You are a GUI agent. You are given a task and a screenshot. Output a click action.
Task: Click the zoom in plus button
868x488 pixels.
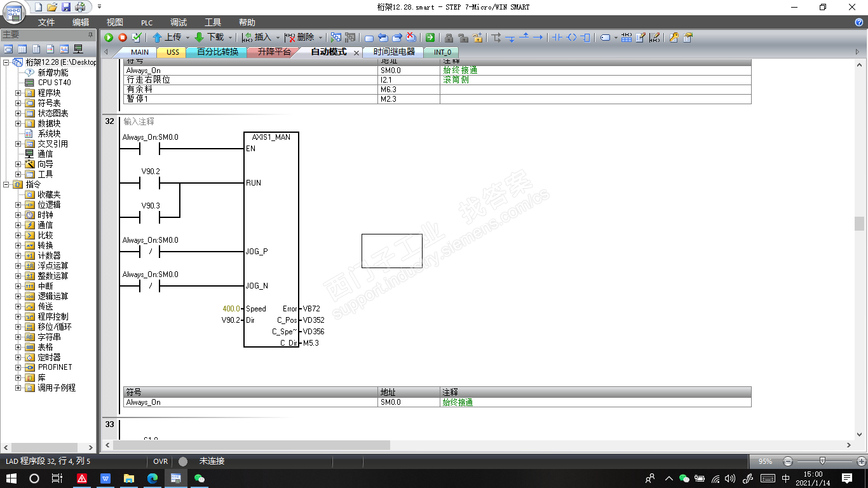[861, 461]
